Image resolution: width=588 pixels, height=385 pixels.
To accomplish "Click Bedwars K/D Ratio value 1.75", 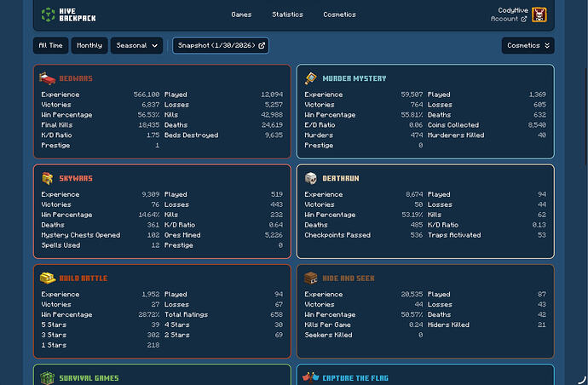I will point(153,135).
